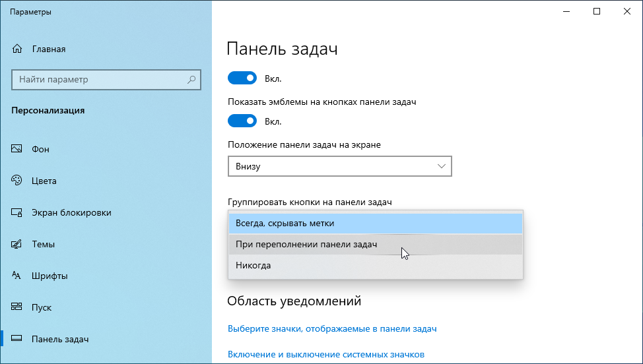Click the chevron of the Внизу combobox
Image resolution: width=643 pixels, height=364 pixels.
coord(442,167)
